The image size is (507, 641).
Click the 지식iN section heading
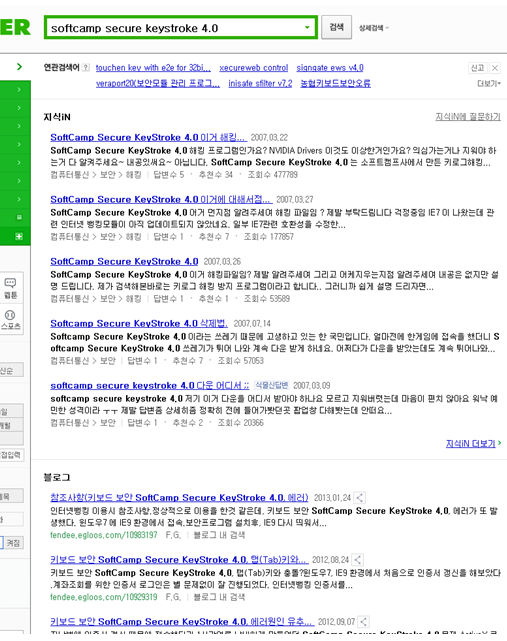57,117
